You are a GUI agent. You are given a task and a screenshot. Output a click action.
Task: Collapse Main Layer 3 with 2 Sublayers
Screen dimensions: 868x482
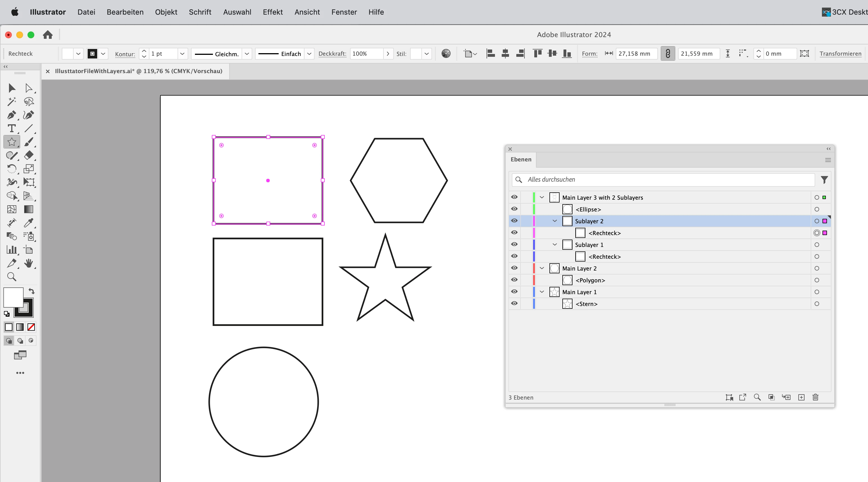542,197
